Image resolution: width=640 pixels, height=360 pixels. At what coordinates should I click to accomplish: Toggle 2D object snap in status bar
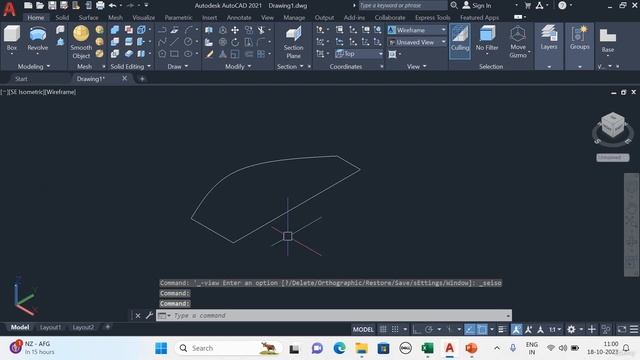pyautogui.click(x=482, y=329)
